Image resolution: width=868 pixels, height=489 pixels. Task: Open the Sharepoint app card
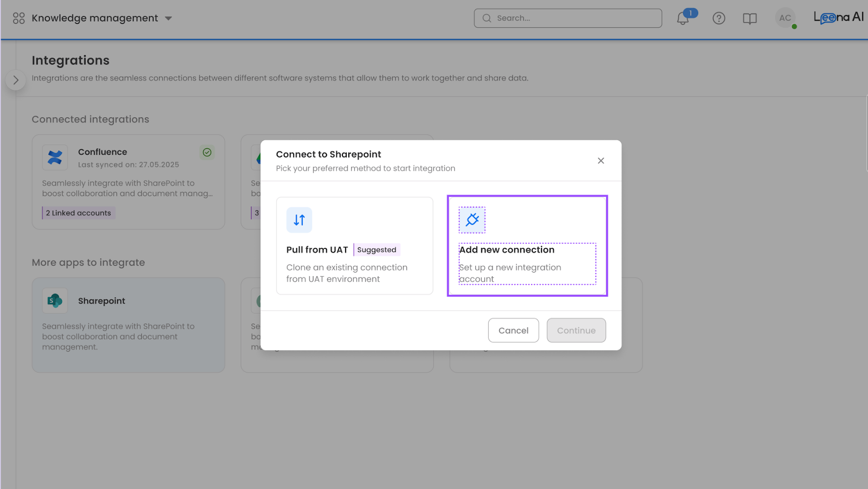(x=129, y=325)
